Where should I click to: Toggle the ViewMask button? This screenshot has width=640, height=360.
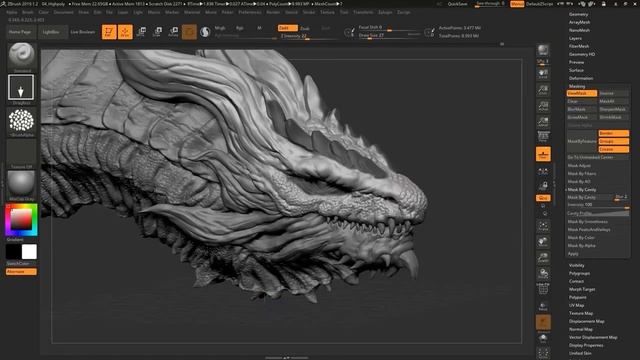582,93
